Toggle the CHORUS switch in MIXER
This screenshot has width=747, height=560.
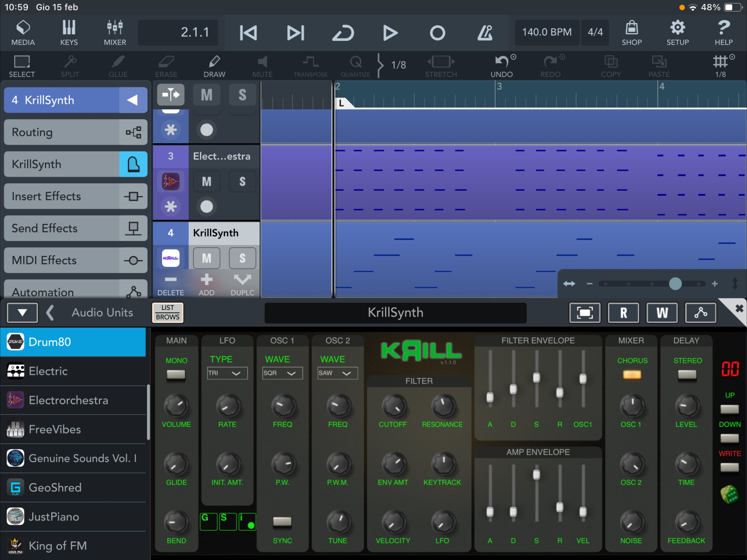coord(632,375)
